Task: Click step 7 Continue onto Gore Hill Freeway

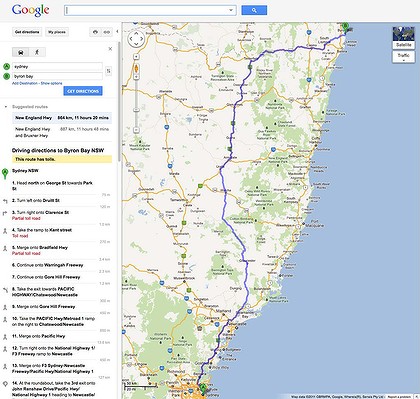Action: [46, 277]
